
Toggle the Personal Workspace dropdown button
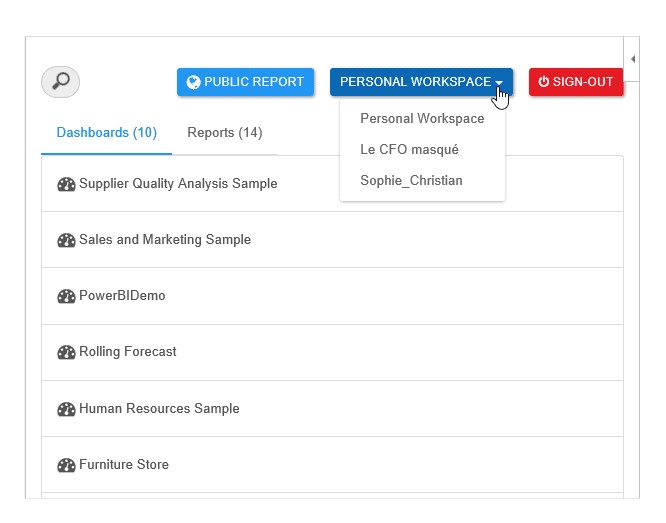421,82
